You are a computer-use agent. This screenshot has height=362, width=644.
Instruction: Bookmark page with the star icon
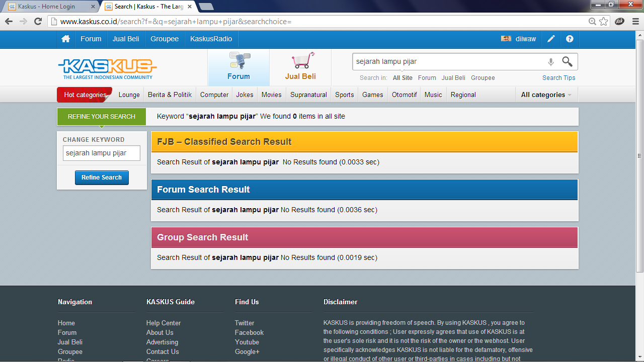click(x=604, y=22)
